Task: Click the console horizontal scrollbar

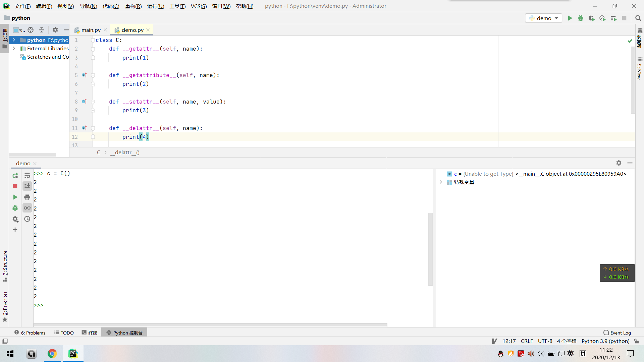Action: [210, 325]
